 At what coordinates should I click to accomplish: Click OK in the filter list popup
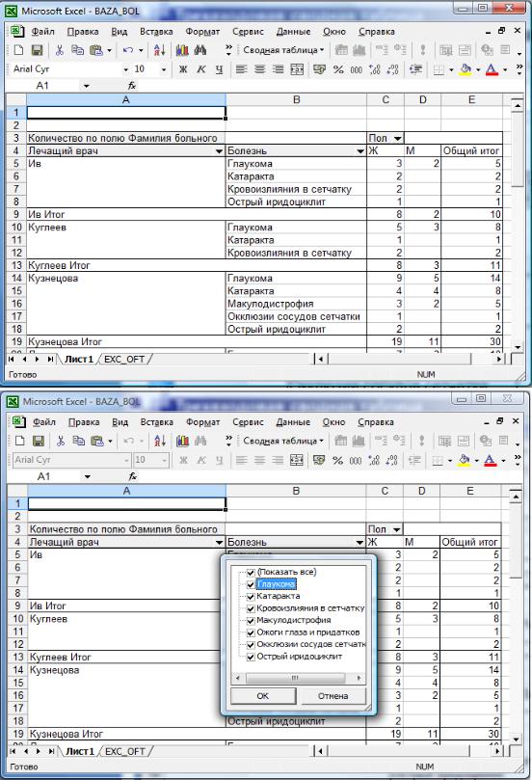coord(263,696)
